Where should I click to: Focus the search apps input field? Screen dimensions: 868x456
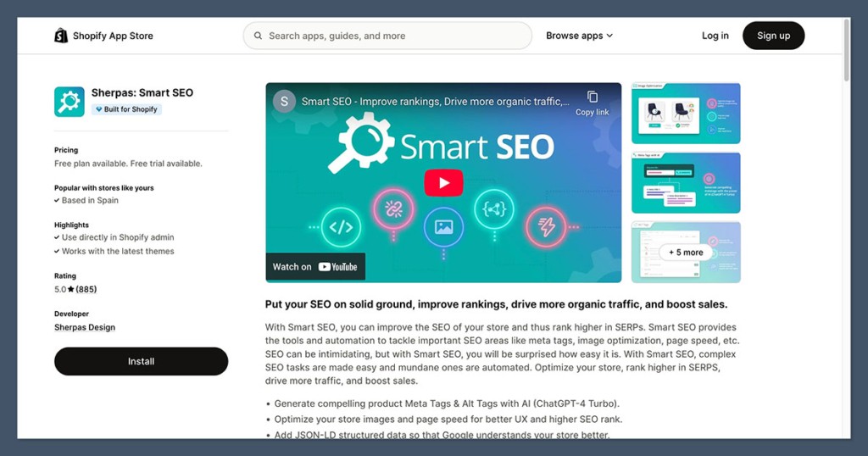coord(387,36)
